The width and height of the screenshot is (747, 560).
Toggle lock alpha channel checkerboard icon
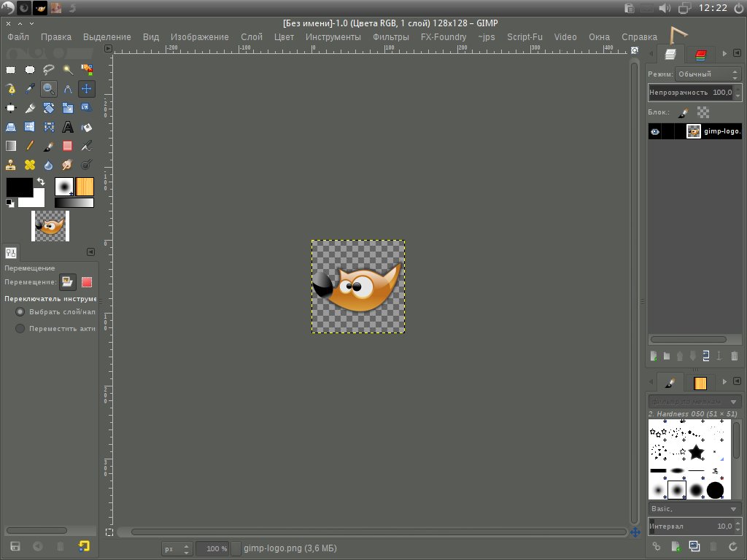[703, 112]
